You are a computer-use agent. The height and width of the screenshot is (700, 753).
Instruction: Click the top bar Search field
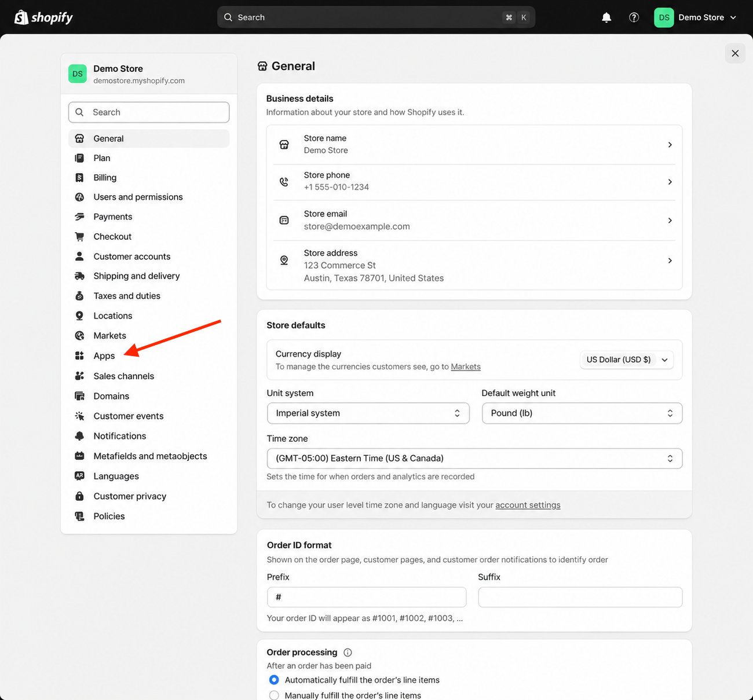376,17
